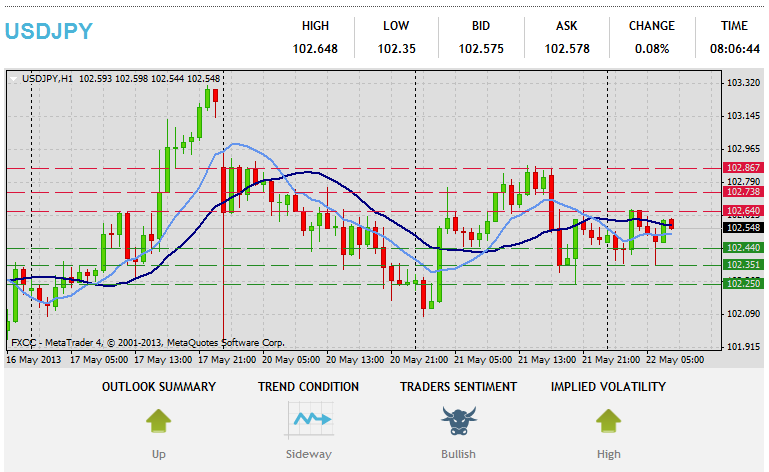Click the black 102.548 current price label
Screen dimensions: 769x472
click(743, 228)
